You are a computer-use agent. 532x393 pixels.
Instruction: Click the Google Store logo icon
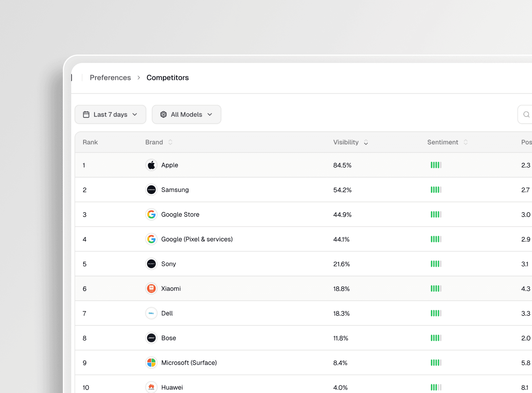coord(151,214)
